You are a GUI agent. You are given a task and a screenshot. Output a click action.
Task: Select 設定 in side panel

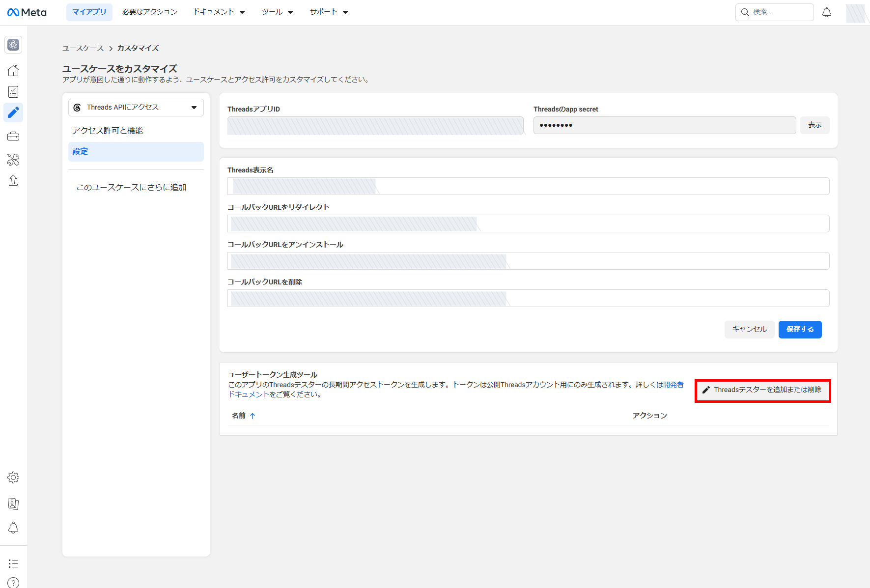[x=136, y=152]
